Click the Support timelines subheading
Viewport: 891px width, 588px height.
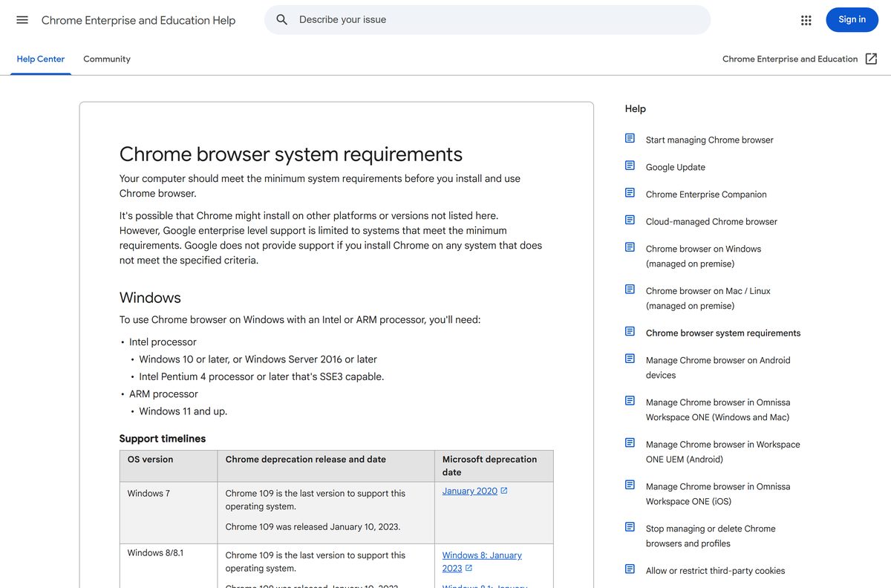[163, 439]
